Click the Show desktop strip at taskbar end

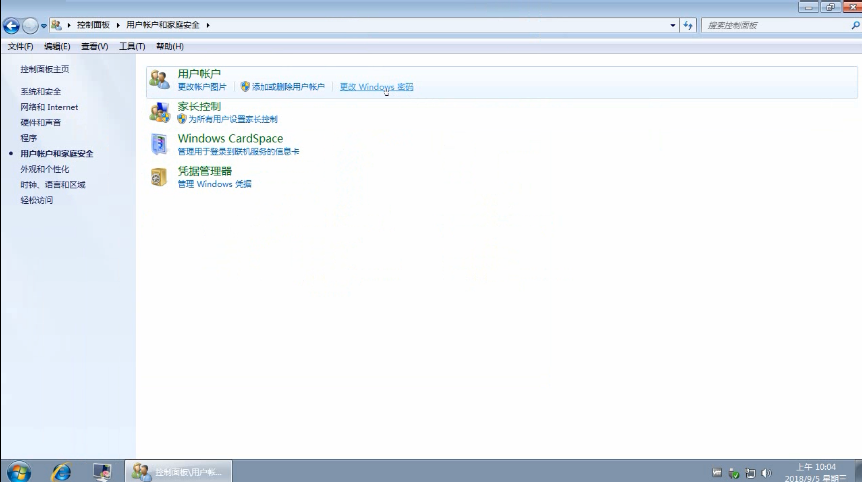coord(858,472)
